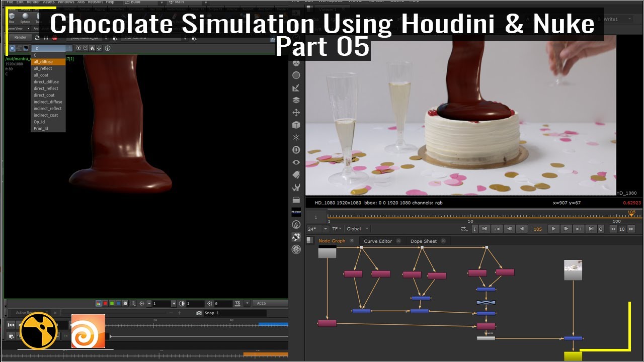
Task: Stop the render with the red icon
Action: point(55,38)
